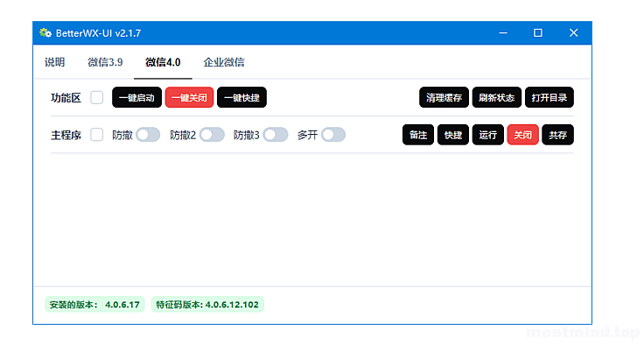Viewport: 644px width, 344px height.
Task: Click the red 关闭 button
Action: tap(523, 135)
